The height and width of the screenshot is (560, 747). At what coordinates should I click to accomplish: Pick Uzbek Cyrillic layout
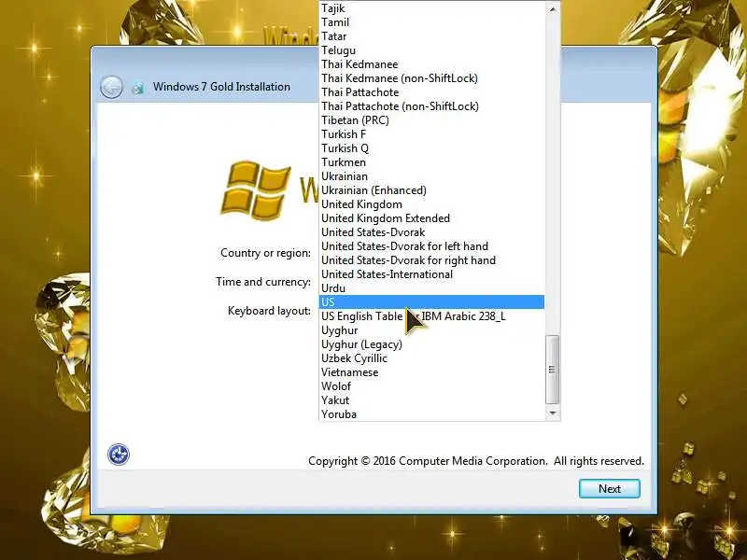click(x=431, y=358)
